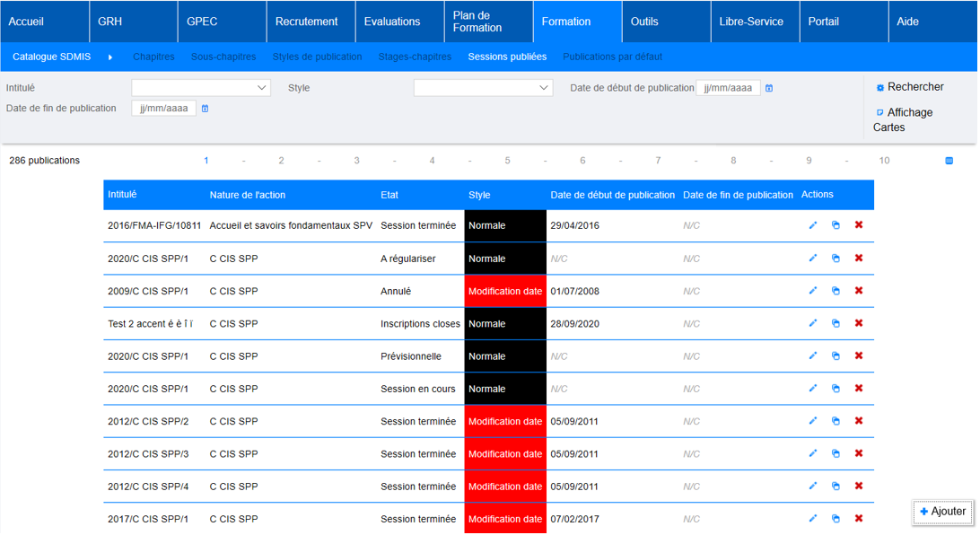The width and height of the screenshot is (980, 535).
Task: Copy the 2012/C CIS SPP/4 publication
Action: [x=836, y=487]
